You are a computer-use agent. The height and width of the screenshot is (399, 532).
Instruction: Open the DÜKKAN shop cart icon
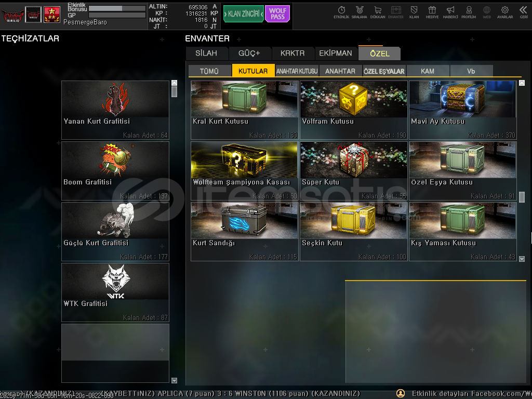tap(378, 12)
